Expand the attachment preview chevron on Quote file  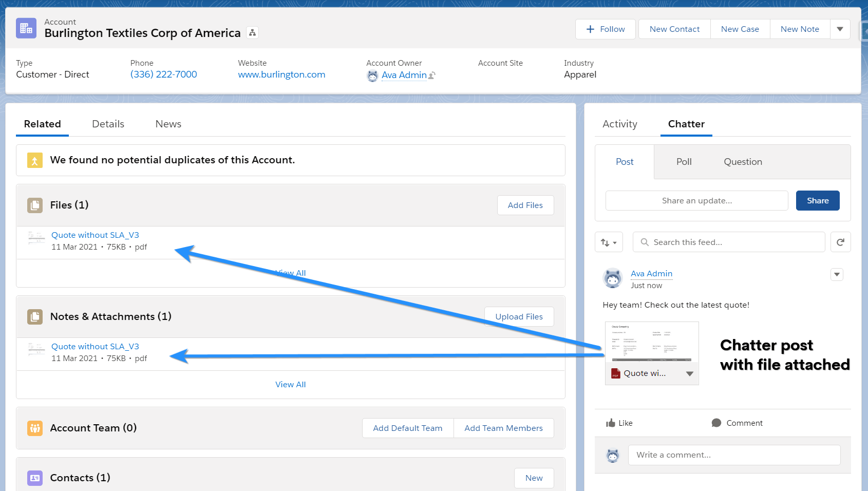click(x=689, y=373)
